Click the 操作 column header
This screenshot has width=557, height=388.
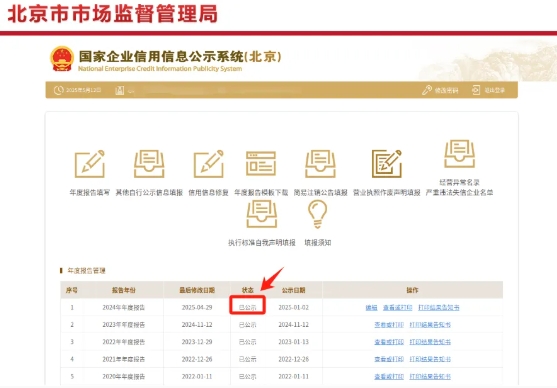[412, 290]
